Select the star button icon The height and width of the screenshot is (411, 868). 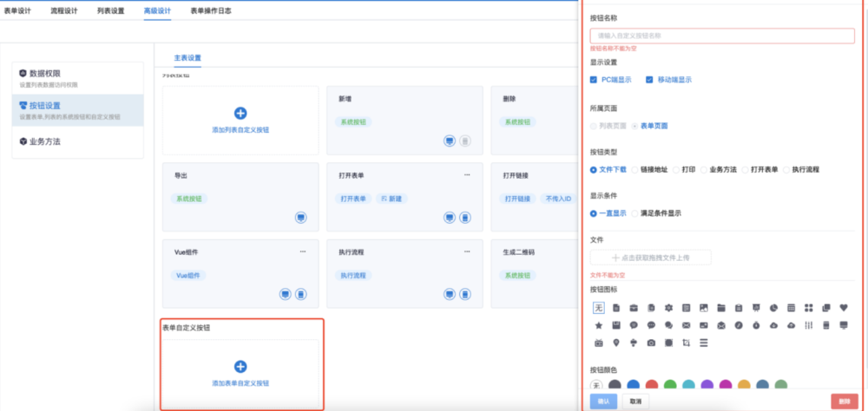tap(599, 325)
